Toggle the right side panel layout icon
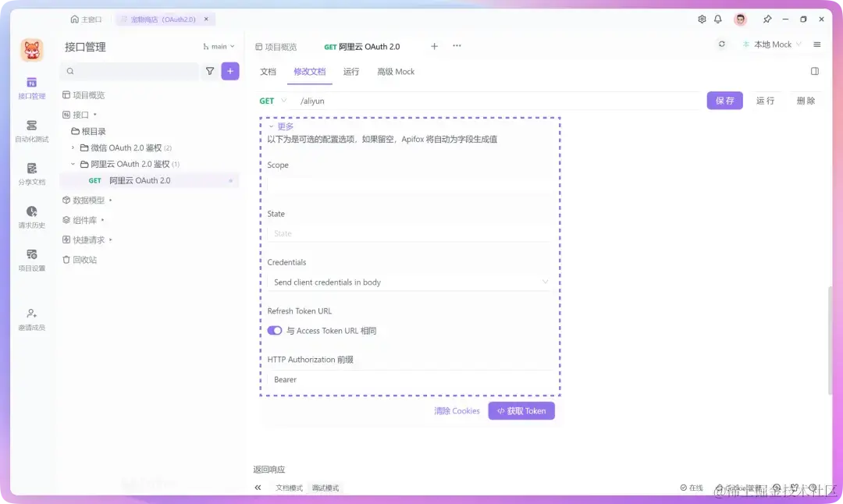 click(814, 71)
